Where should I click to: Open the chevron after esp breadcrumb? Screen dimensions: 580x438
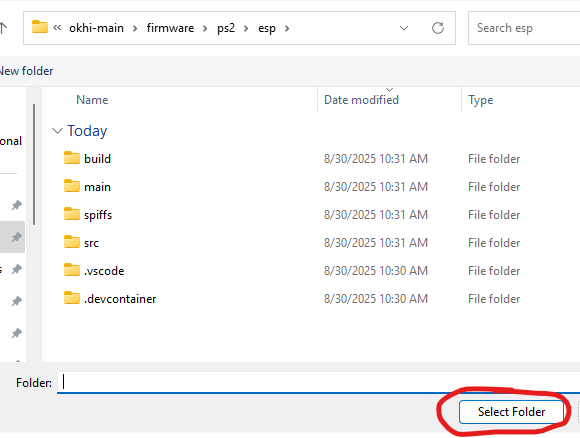point(287,28)
